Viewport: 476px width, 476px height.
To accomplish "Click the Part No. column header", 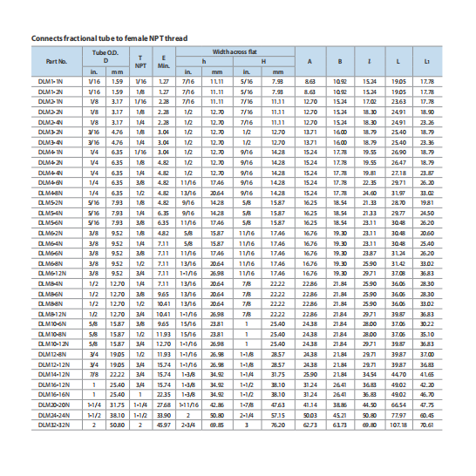I will tap(57, 61).
